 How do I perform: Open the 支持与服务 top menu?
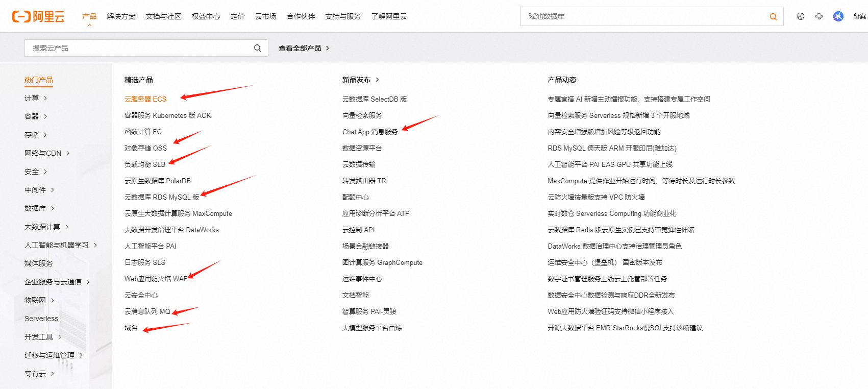coord(343,16)
